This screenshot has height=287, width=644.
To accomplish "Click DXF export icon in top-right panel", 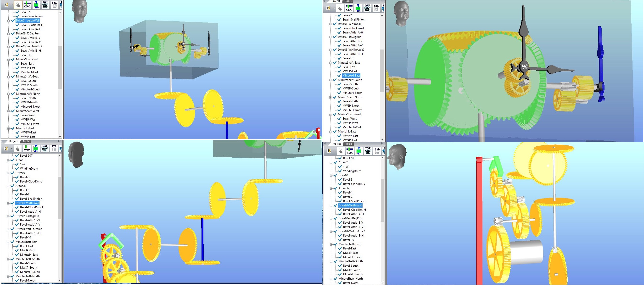I will (x=367, y=8).
